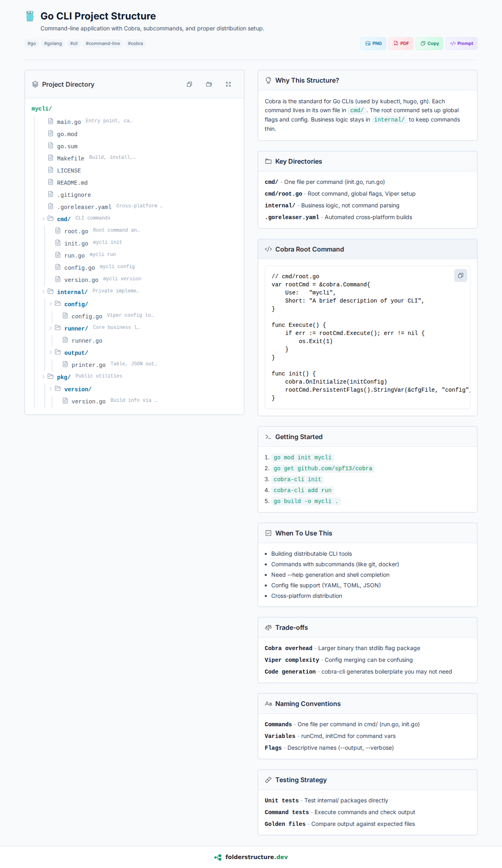The width and height of the screenshot is (502, 868).
Task: Click the main.go file icon
Action: 51,121
